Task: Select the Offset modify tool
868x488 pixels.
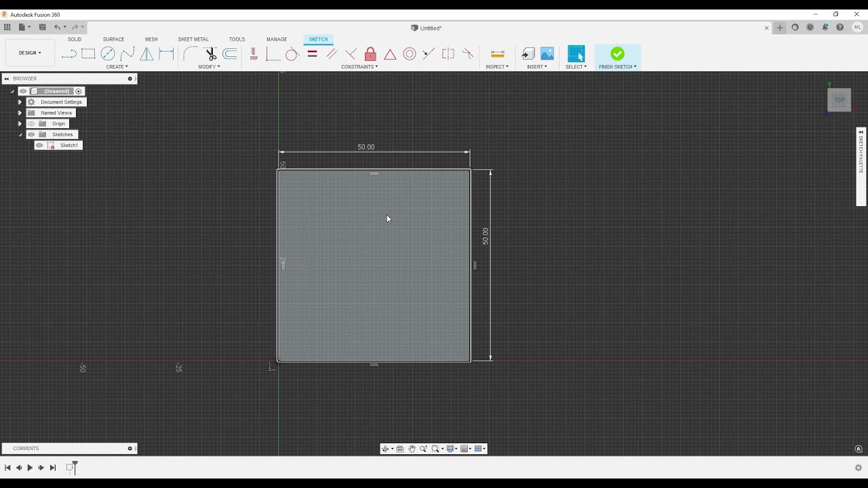Action: [230, 54]
